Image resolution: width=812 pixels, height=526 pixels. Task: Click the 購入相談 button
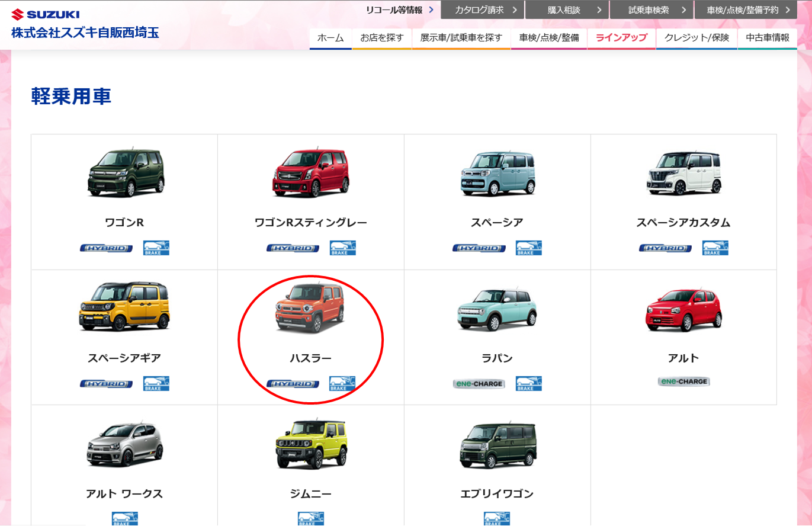pyautogui.click(x=567, y=10)
